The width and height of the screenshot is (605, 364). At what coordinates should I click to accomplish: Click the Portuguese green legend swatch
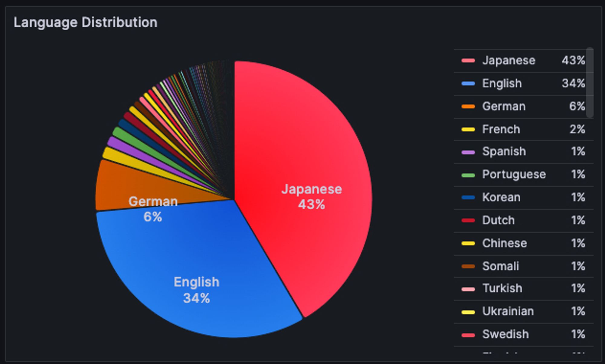(x=468, y=175)
